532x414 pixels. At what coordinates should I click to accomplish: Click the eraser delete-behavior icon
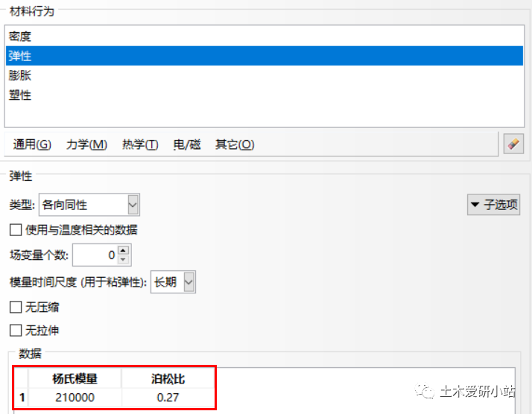[513, 144]
